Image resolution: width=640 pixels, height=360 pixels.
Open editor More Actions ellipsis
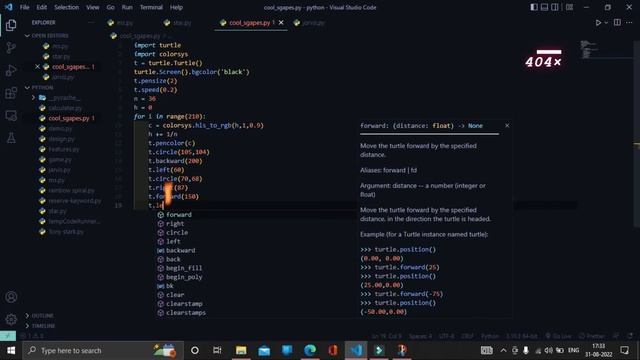[x=629, y=23]
